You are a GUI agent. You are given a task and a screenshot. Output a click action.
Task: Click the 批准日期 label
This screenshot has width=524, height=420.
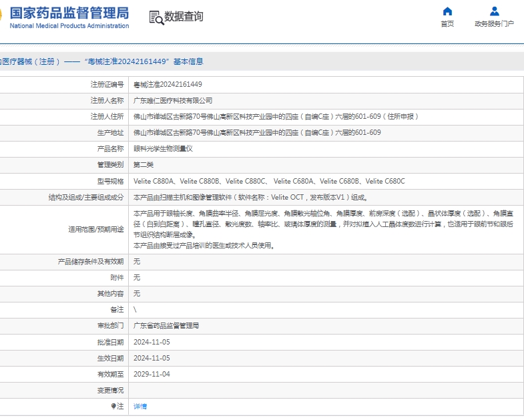point(110,342)
